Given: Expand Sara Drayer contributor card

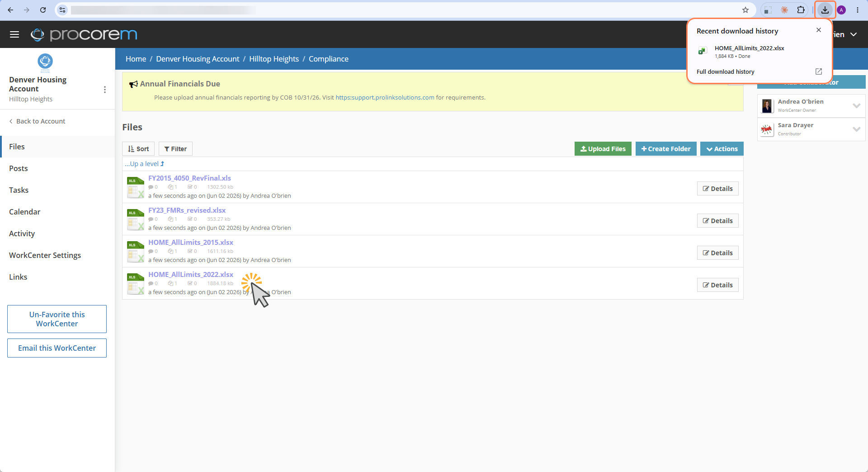Looking at the screenshot, I should tap(856, 129).
